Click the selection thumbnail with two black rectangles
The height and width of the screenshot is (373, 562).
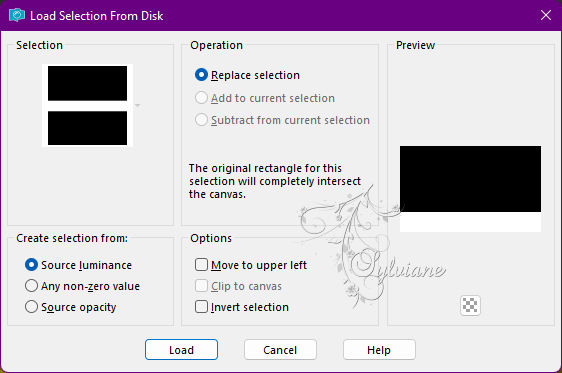87,105
